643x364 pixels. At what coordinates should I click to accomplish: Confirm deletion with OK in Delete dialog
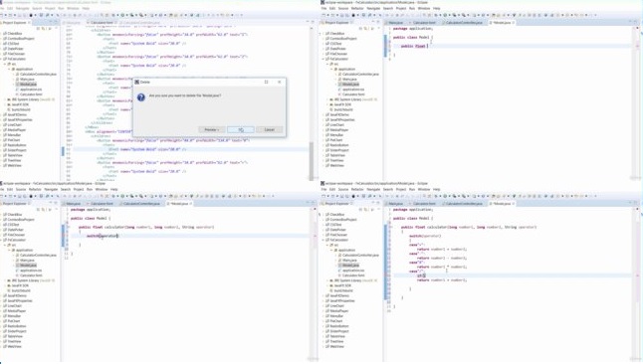coord(240,129)
